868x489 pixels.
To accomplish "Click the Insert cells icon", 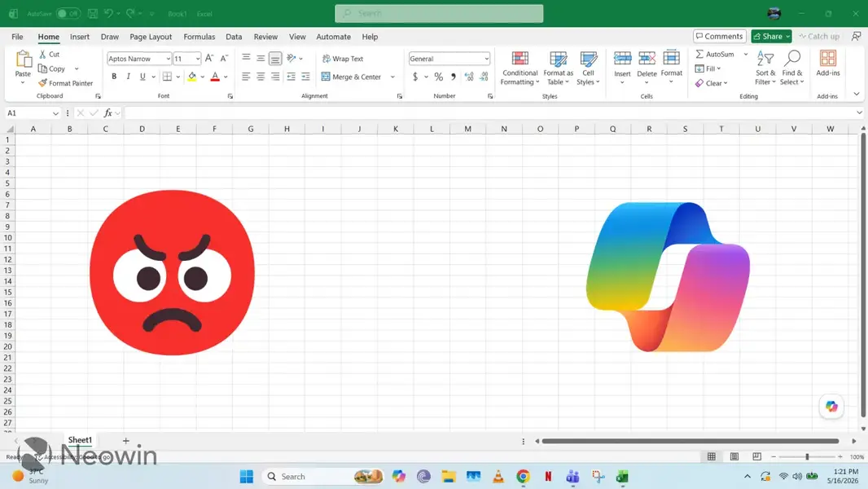I will click(622, 58).
